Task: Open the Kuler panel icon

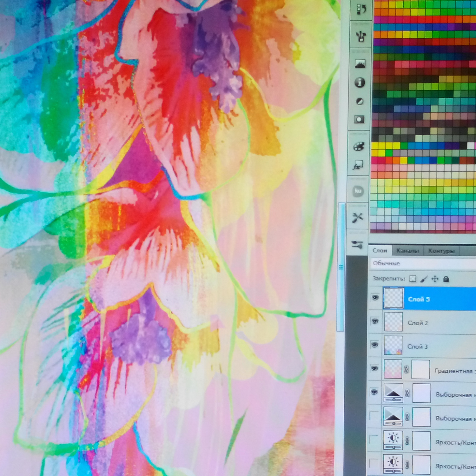Action: [x=358, y=191]
